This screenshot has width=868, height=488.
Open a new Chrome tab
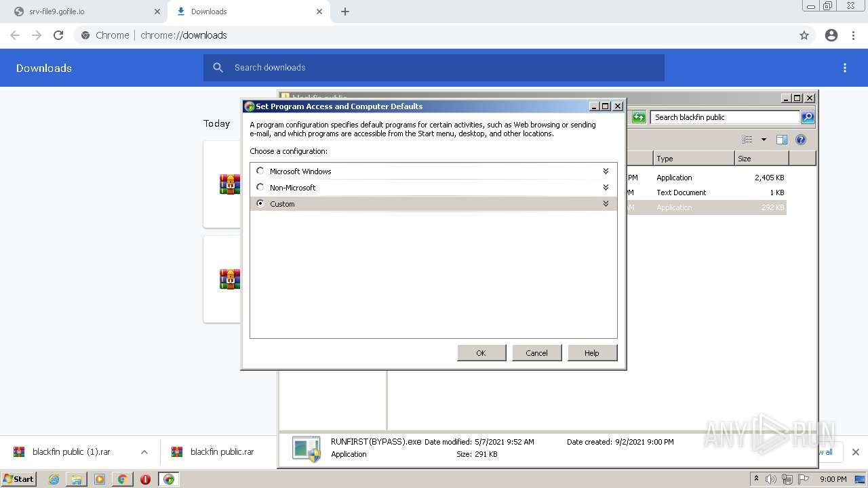(x=344, y=12)
